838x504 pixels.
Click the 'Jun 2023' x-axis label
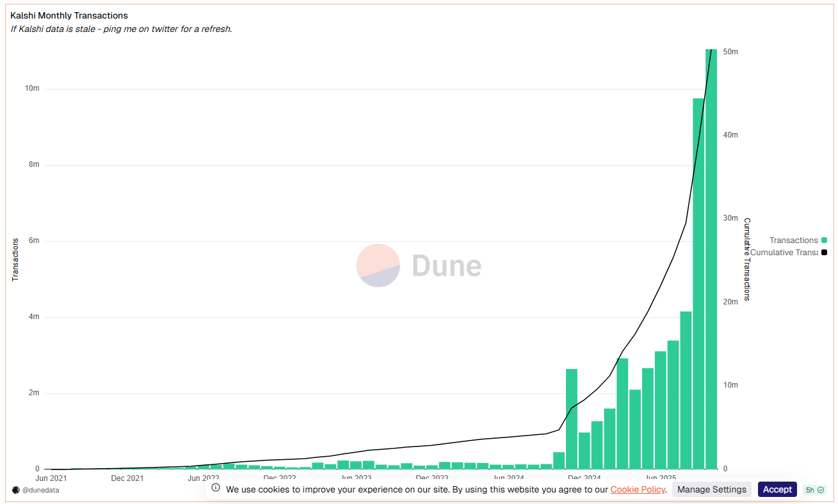click(x=356, y=477)
